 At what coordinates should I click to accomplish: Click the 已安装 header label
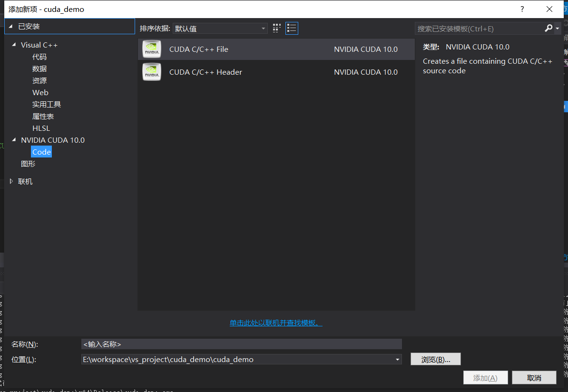point(29,27)
